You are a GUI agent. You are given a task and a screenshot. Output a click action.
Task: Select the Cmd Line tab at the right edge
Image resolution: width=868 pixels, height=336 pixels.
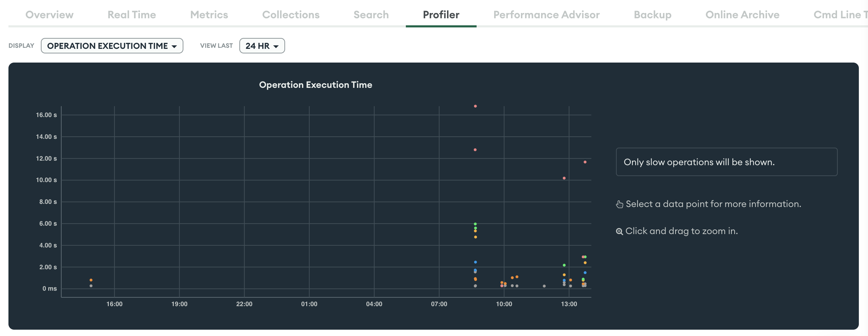point(839,15)
